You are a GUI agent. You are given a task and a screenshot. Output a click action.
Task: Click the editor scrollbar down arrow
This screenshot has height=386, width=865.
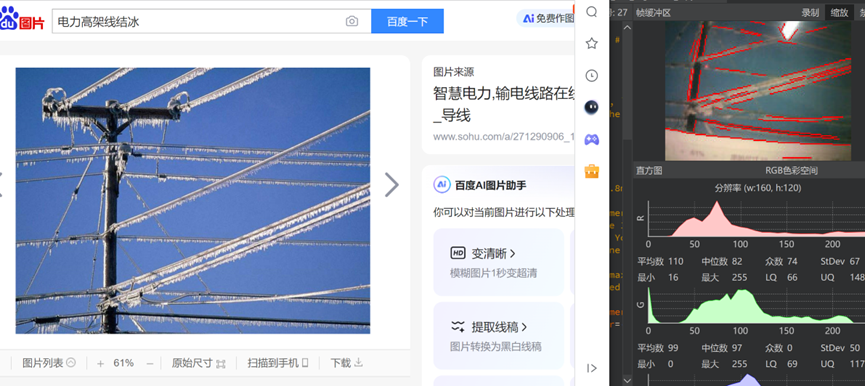[627, 380]
